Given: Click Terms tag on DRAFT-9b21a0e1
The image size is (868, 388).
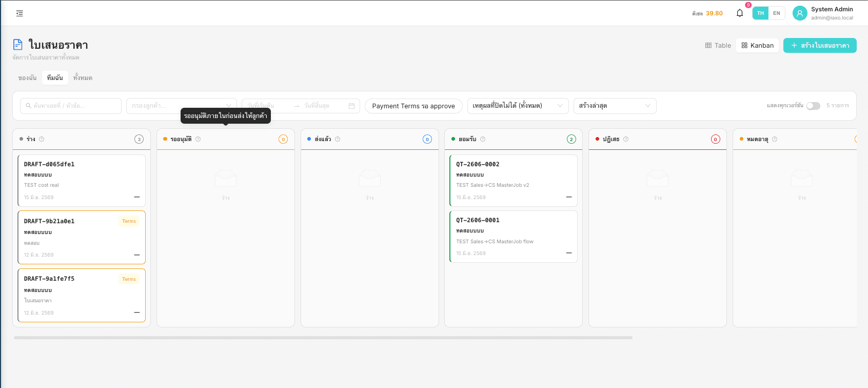Looking at the screenshot, I should [129, 221].
